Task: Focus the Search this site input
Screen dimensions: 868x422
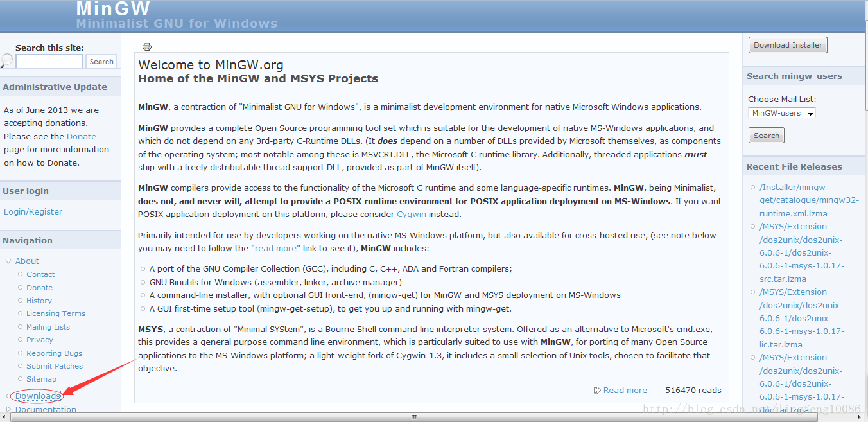Action: tap(49, 62)
